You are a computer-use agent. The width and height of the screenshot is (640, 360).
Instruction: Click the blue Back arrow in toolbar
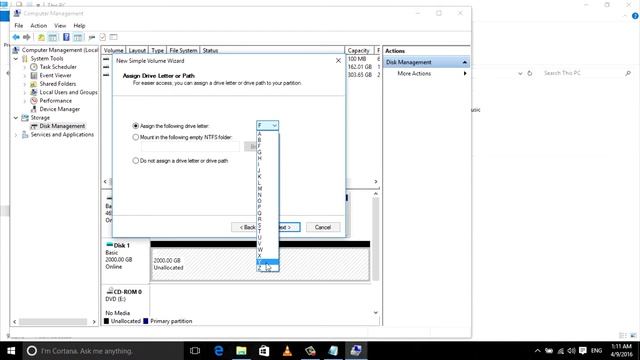point(16,37)
